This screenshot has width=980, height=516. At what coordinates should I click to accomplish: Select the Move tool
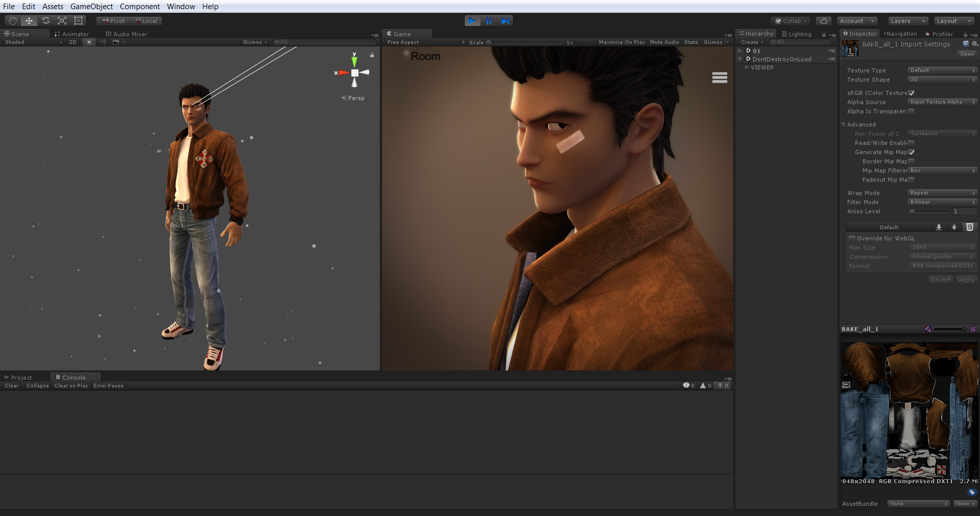click(x=29, y=21)
